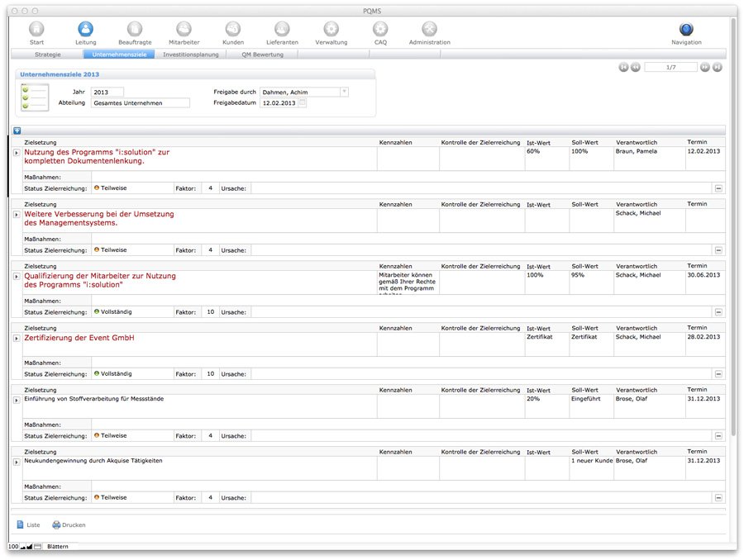The width and height of the screenshot is (744, 560).
Task: Expand the Zertifizierung der Event GmbH row
Action: point(16,338)
